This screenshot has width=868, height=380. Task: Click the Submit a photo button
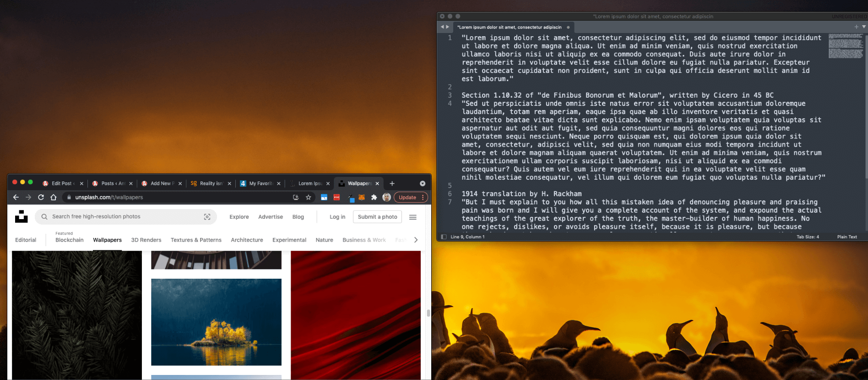tap(377, 217)
